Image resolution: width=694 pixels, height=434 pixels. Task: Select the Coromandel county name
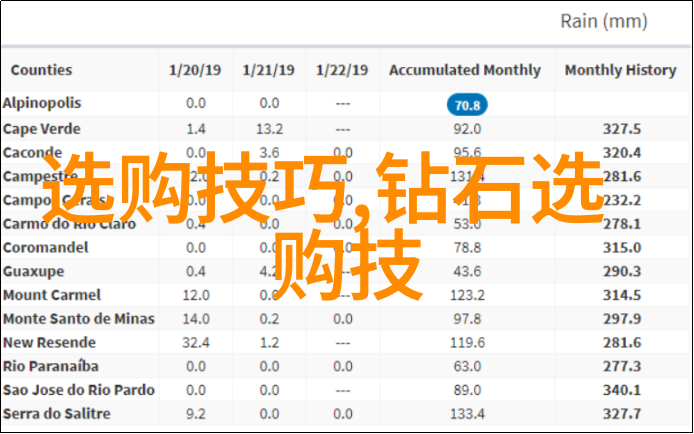pos(46,247)
